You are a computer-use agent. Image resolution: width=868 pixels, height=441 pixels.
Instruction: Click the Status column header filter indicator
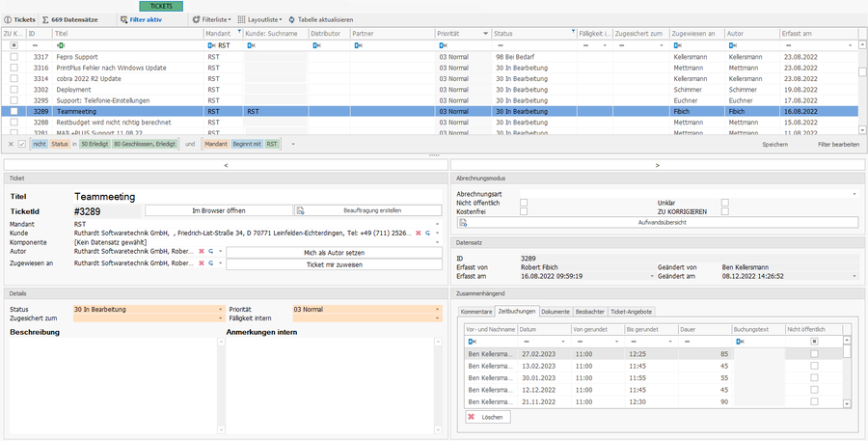click(573, 32)
